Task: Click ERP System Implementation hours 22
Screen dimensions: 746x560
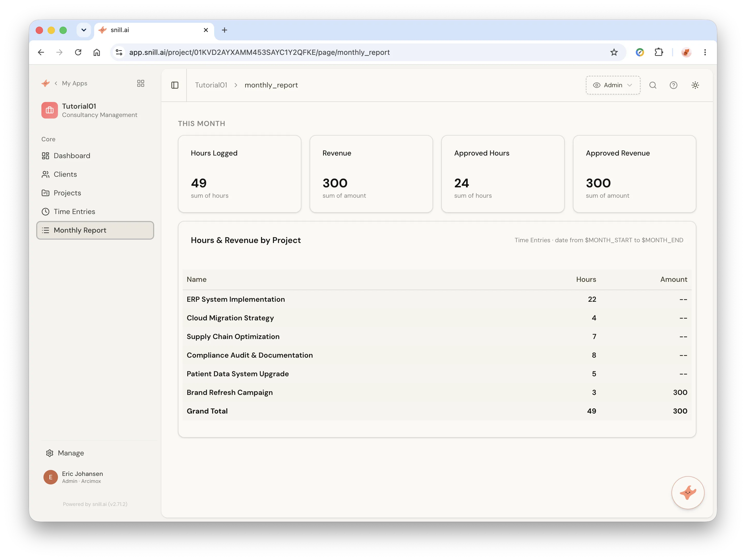Action: [x=592, y=299]
